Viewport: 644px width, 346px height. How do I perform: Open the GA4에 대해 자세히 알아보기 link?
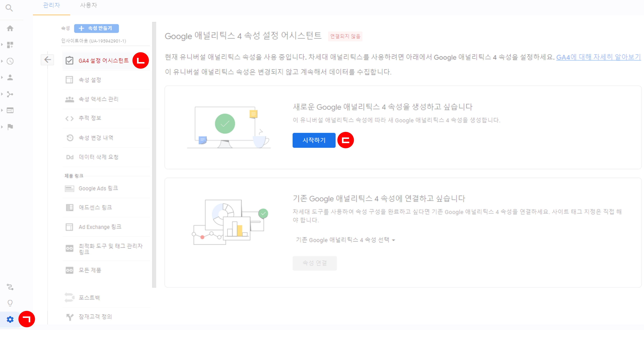pos(598,57)
